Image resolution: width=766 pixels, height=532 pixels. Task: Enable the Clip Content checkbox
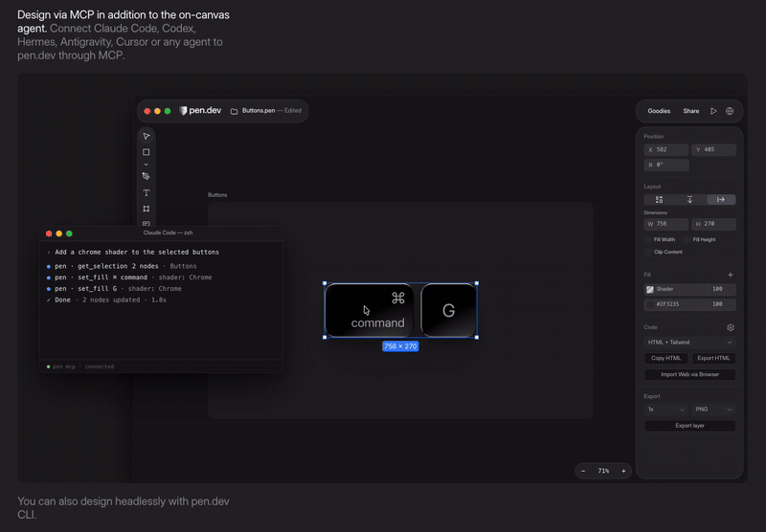(648, 253)
